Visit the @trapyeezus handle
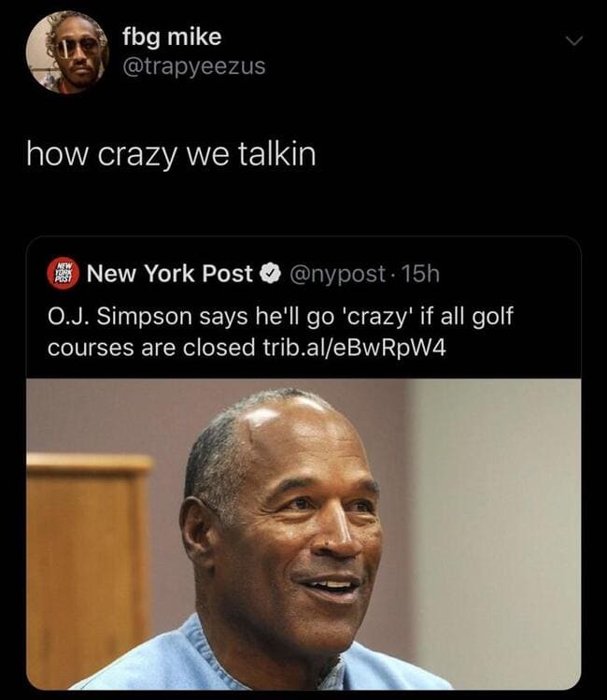The height and width of the screenshot is (700, 607). (x=194, y=67)
